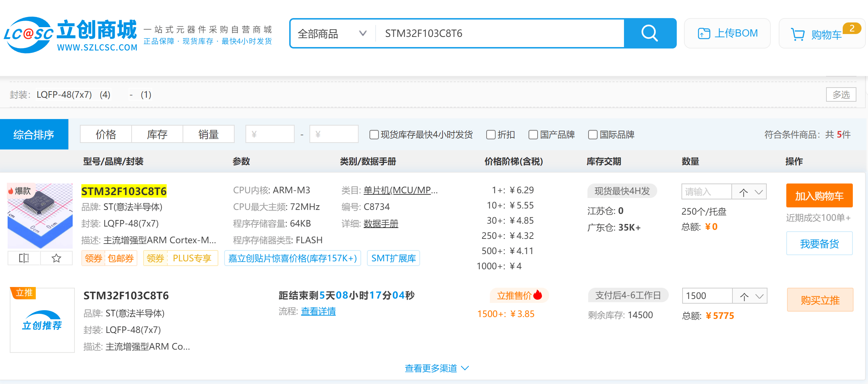The width and height of the screenshot is (868, 384).
Task: Open quantity dropdown arrow for 1500 row
Action: pos(760,296)
